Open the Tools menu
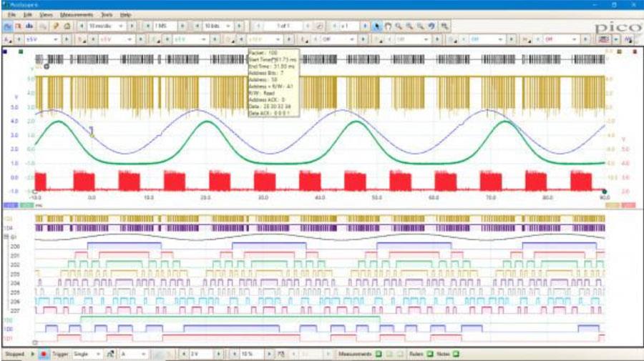The width and height of the screenshot is (644, 361). 107,14
